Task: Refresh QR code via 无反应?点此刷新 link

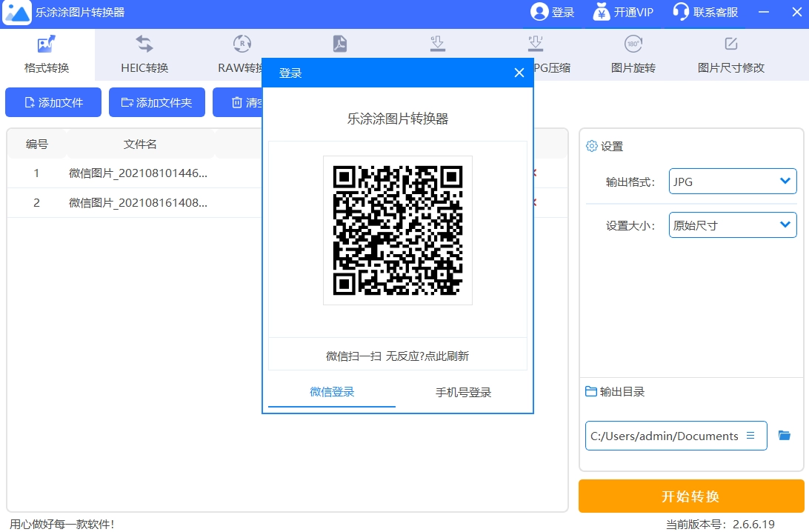Action: [x=427, y=356]
